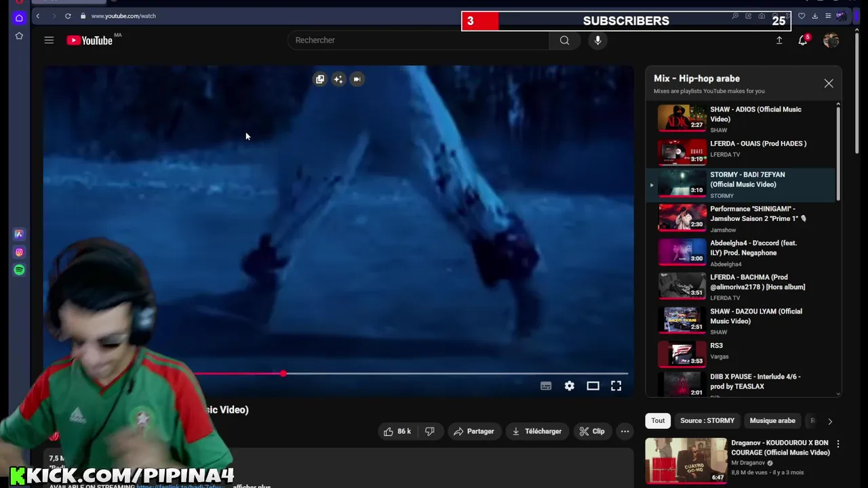Open Opera easy setup menu
Screen dimensions: 868x488
click(x=827, y=16)
